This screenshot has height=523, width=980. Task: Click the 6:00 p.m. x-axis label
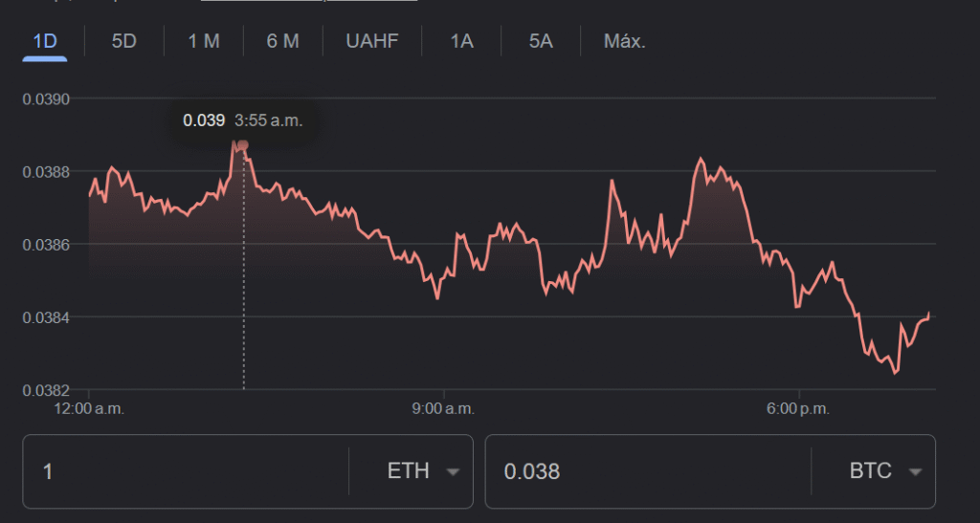(798, 409)
